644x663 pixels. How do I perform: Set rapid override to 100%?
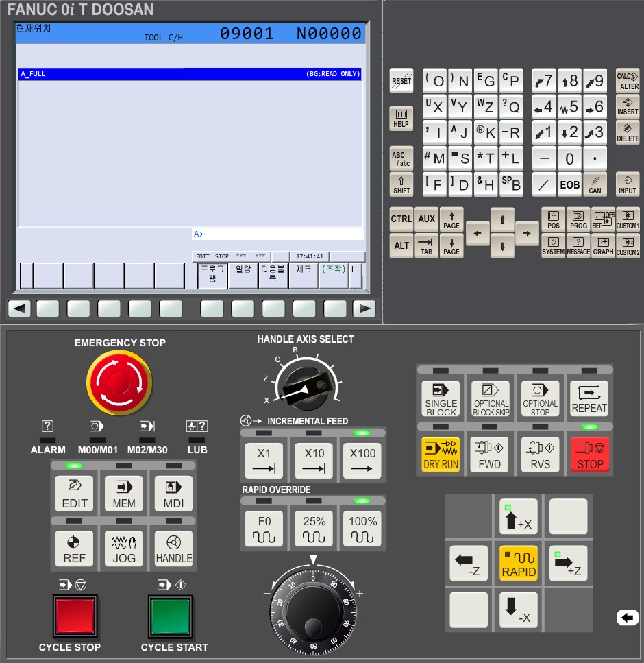[362, 529]
